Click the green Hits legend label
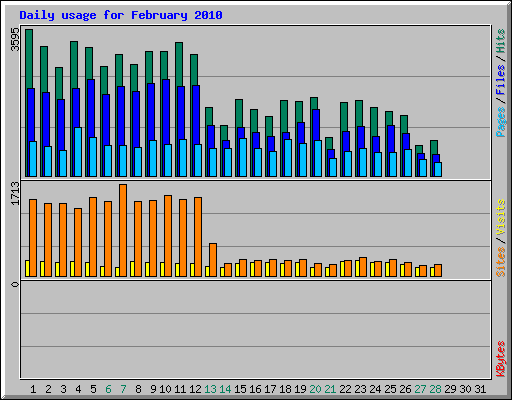This screenshot has height=400, width=512. click(x=500, y=41)
